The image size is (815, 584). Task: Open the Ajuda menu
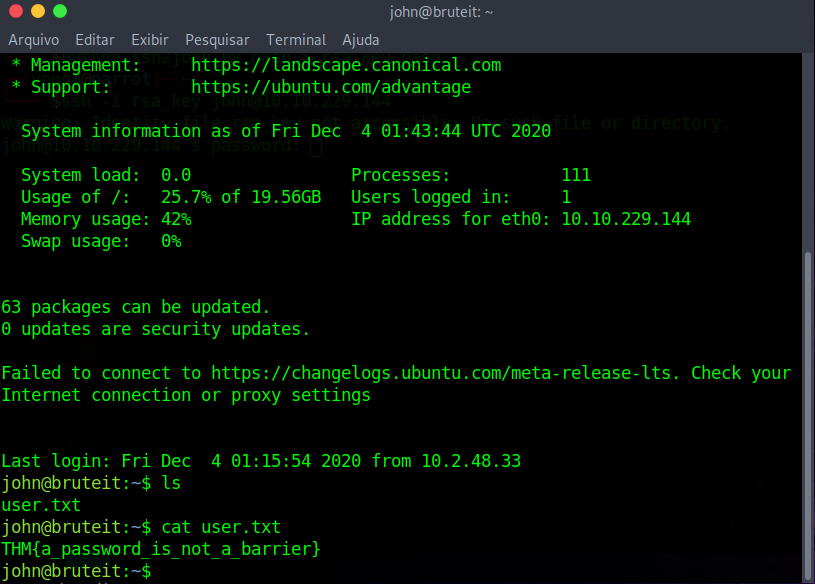pyautogui.click(x=359, y=40)
